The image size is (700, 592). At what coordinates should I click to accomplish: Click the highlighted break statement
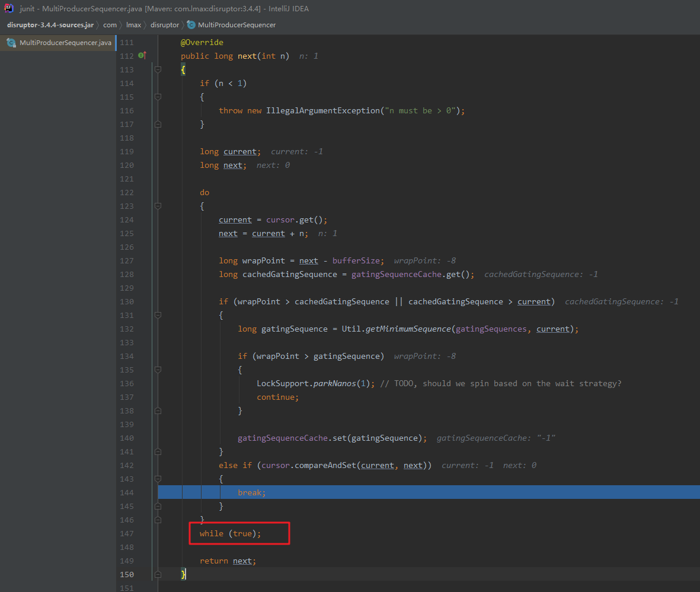tap(251, 492)
